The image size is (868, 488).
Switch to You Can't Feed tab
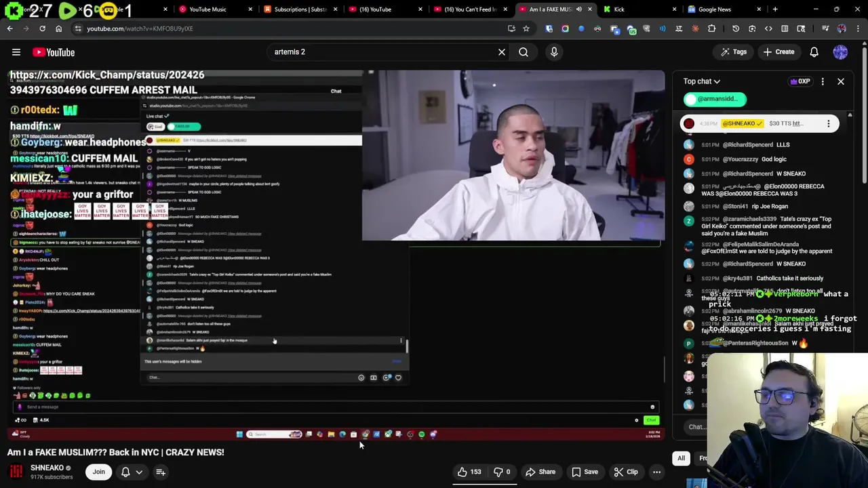(x=470, y=9)
